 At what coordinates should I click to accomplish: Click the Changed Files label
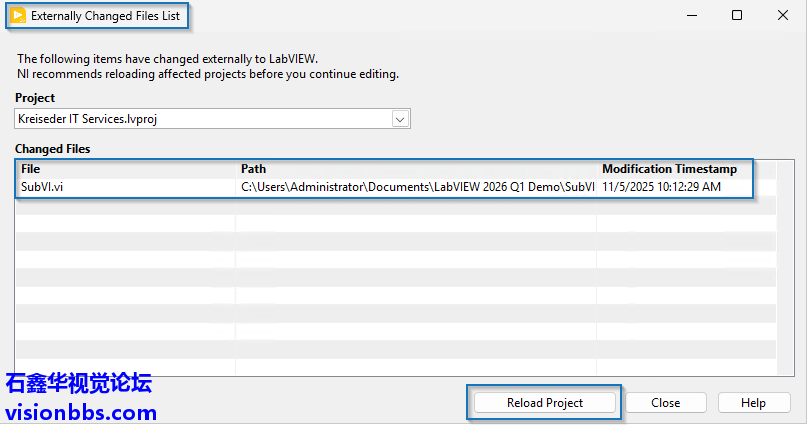52,149
